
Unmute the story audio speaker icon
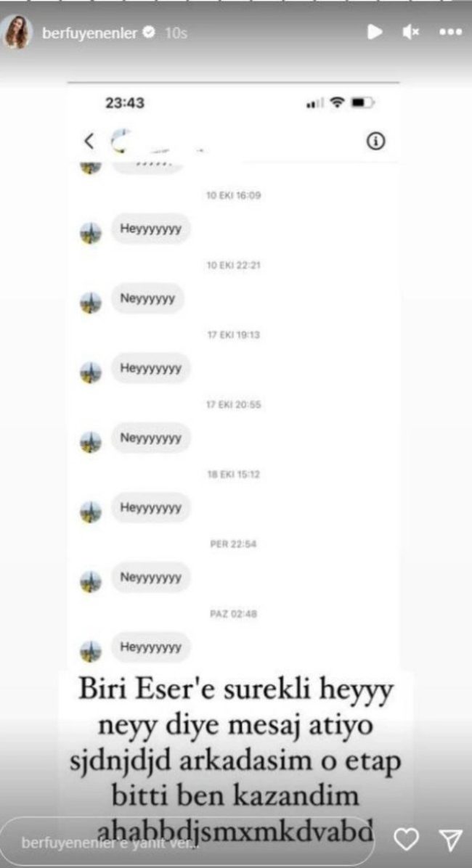point(411,33)
